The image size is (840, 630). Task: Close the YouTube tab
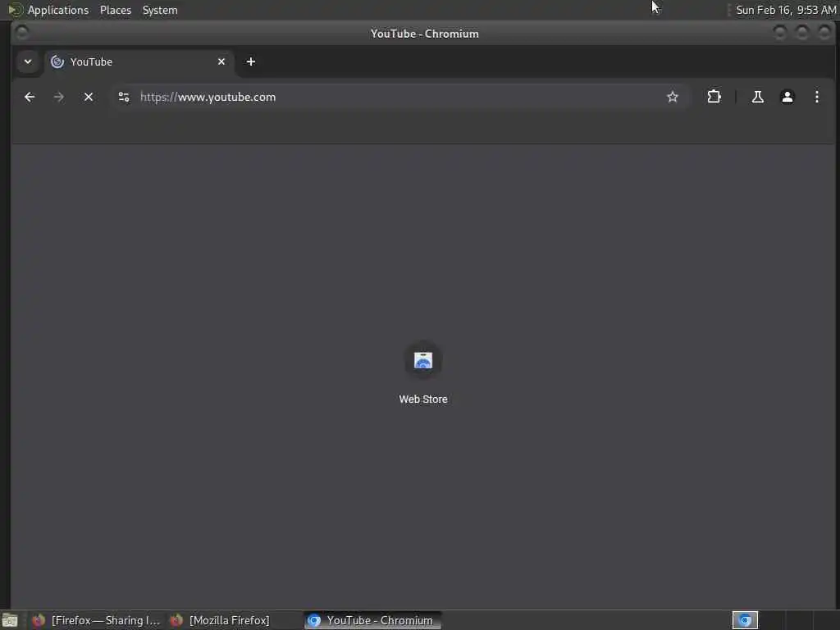[x=221, y=62]
